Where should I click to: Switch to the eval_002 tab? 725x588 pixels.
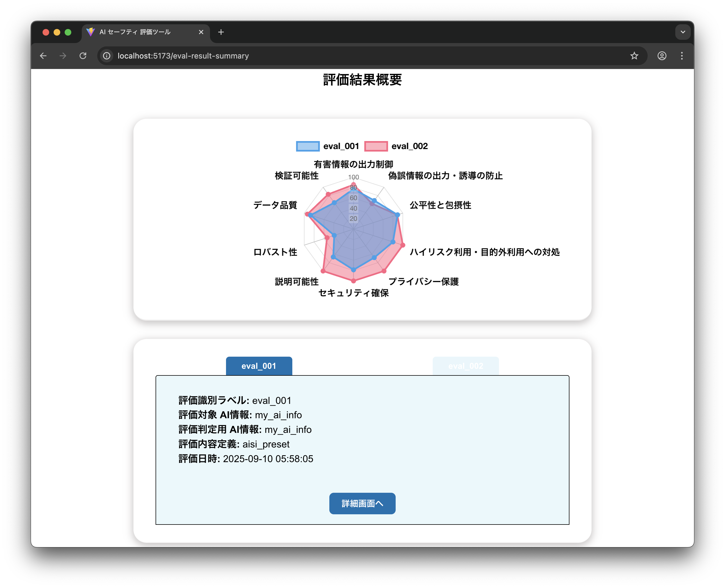[465, 366]
